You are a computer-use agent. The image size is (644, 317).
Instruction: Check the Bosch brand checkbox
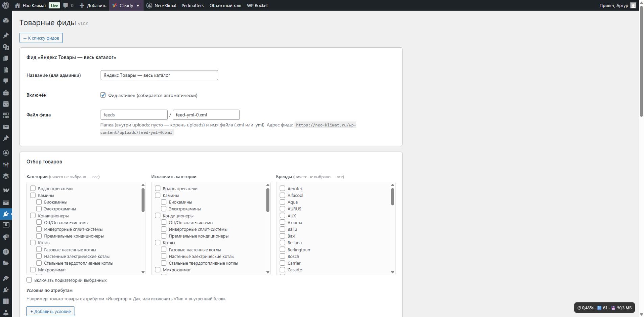pos(282,256)
